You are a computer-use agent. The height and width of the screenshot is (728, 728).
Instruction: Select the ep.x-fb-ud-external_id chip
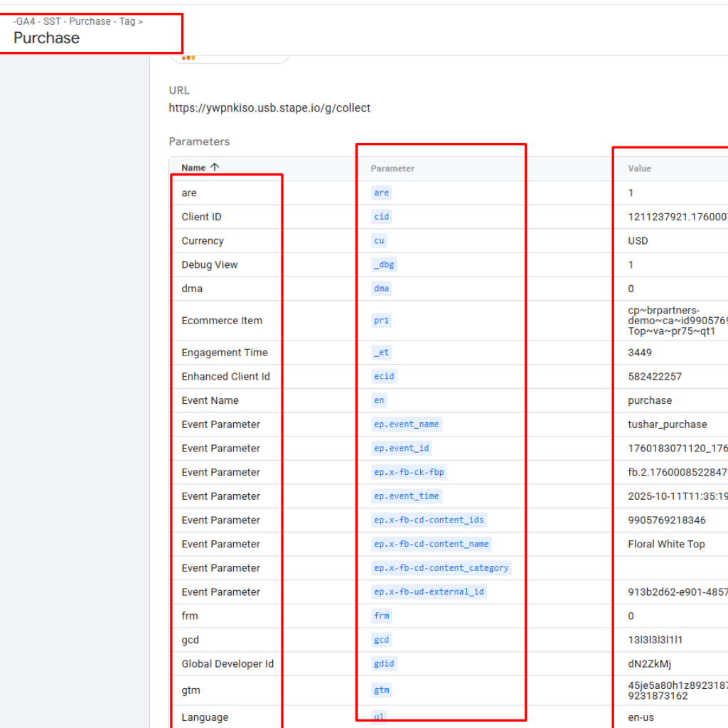427,591
